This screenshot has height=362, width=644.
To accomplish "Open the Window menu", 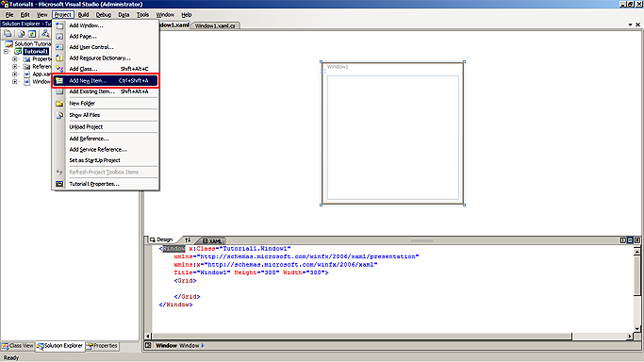I will tap(165, 15).
